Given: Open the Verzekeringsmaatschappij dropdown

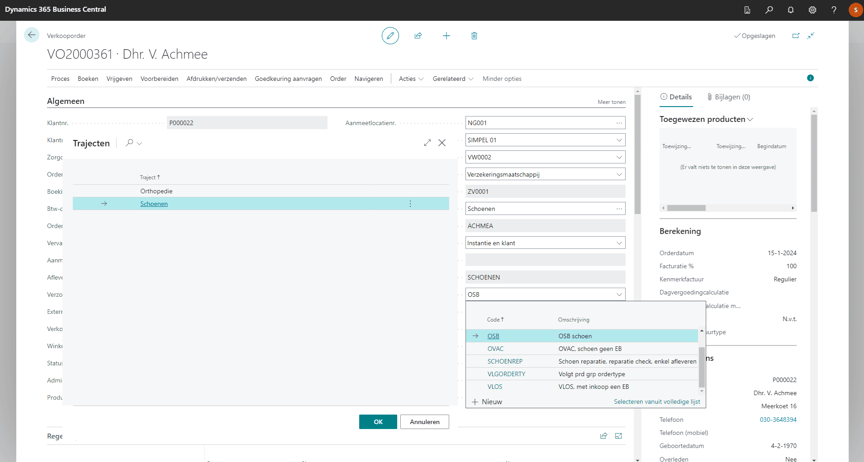Looking at the screenshot, I should coord(619,174).
